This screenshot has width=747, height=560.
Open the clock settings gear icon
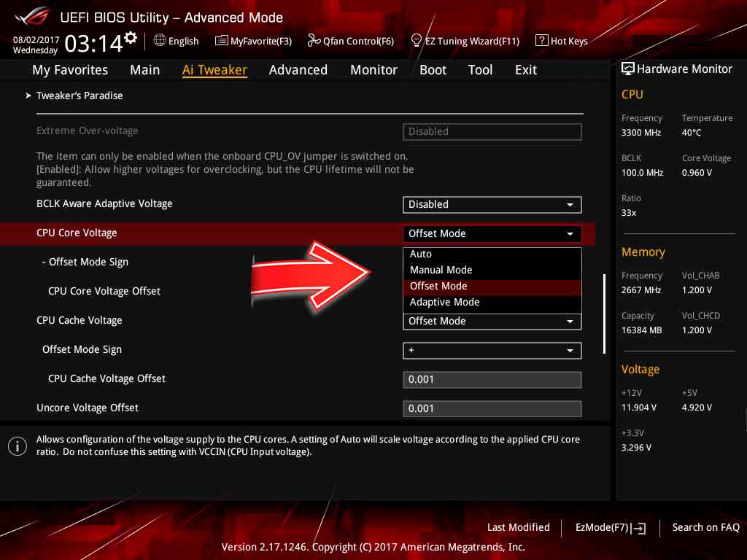tap(131, 38)
